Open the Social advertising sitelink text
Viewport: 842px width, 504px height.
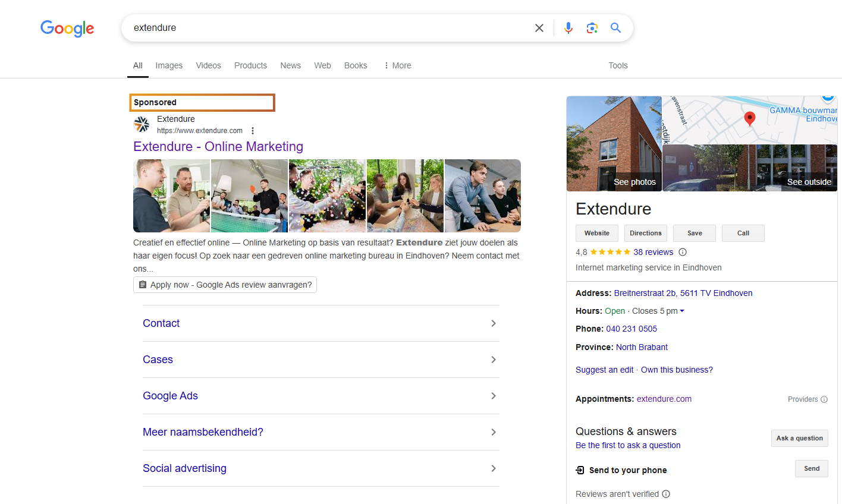click(184, 468)
